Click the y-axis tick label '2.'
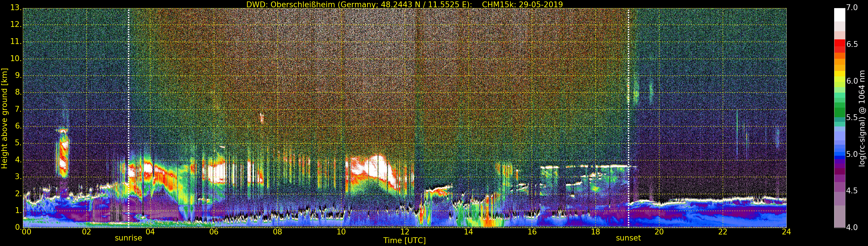868x246 pixels. 18,193
